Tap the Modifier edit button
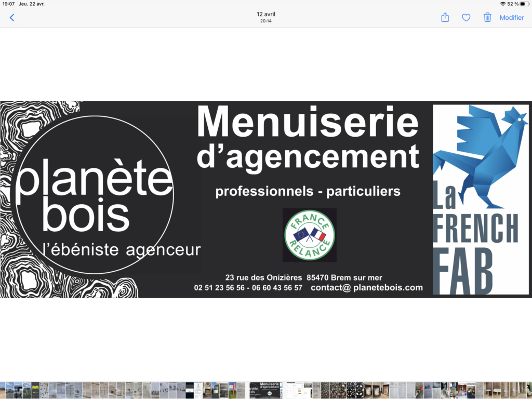532x399 pixels. point(512,18)
